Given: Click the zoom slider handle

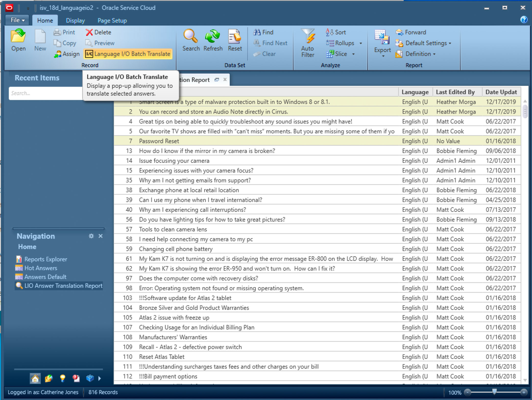Looking at the screenshot, I should pyautogui.click(x=495, y=392).
